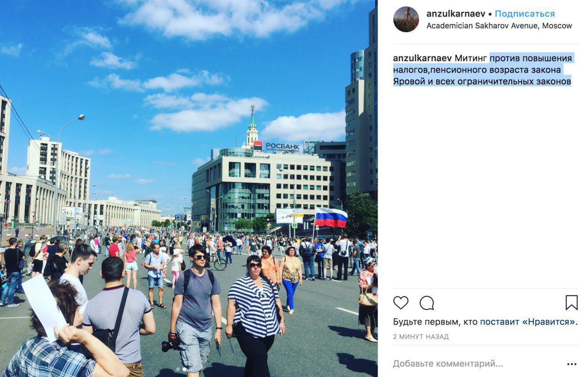This screenshot has height=377, width=588.
Task: Click the РОСБАНК sign in the photo
Action: (x=283, y=147)
